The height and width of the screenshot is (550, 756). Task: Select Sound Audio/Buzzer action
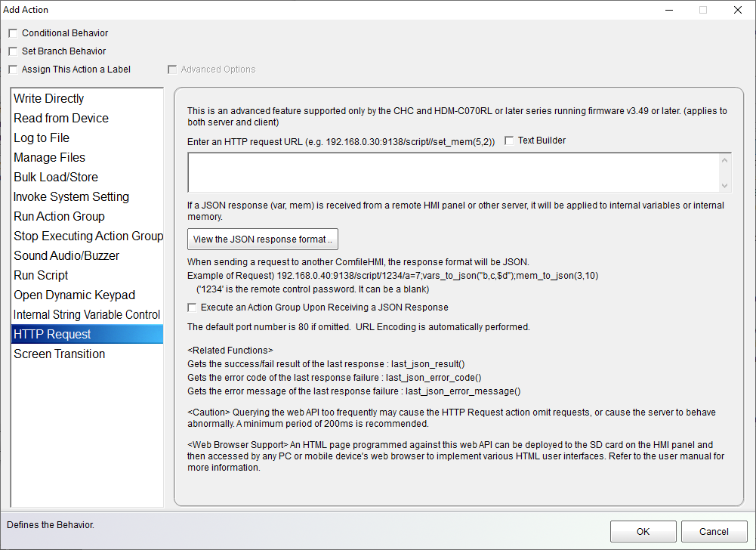[66, 256]
